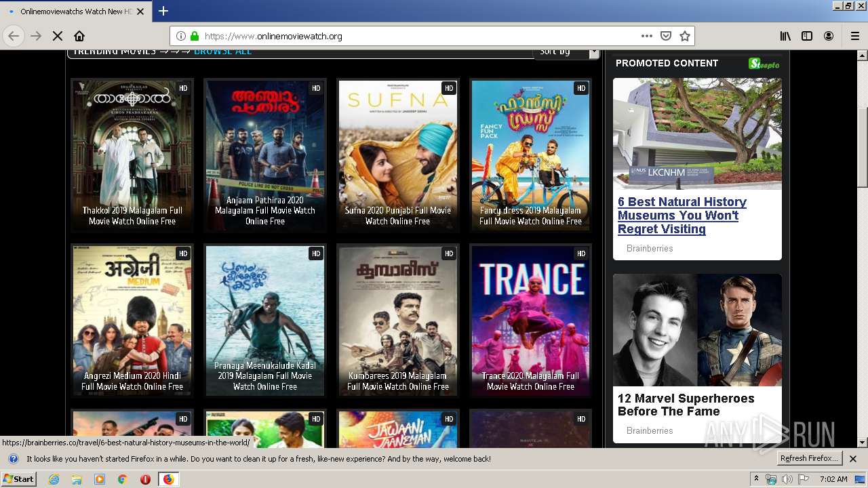This screenshot has width=868, height=488.
Task: Open Trance 2020 Malayalam movie card
Action: pos(531,321)
